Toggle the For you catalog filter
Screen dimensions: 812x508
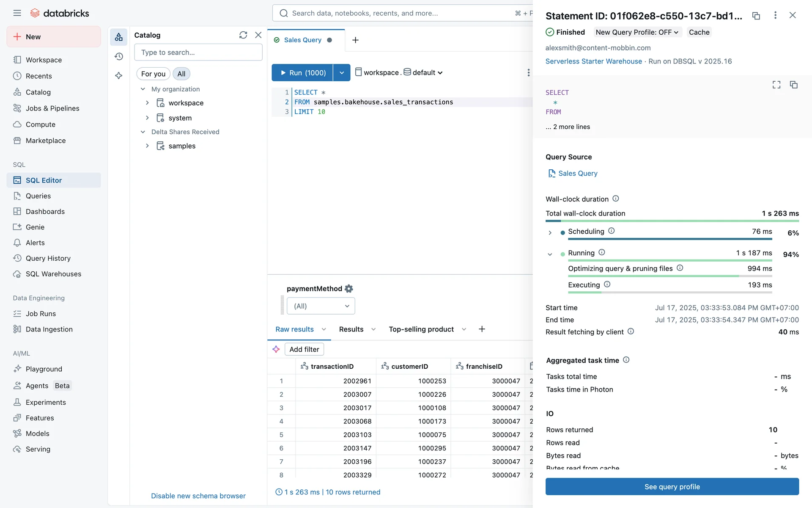[x=153, y=74]
